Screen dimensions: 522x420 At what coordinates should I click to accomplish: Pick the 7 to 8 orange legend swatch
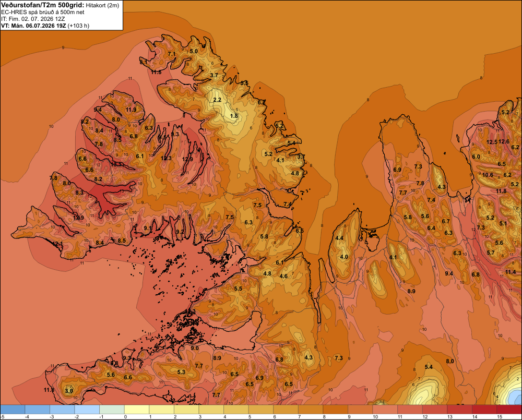311,410
